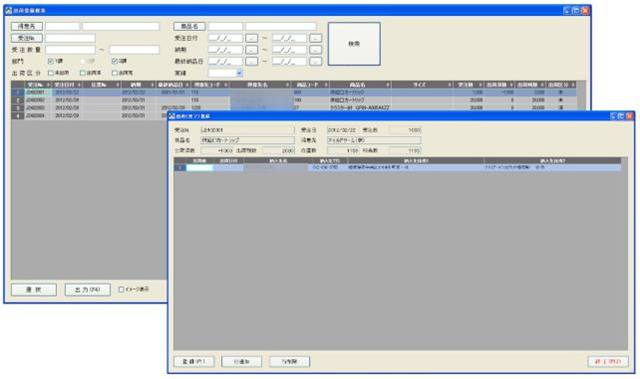Sort by the 納期 column header in order list

(138, 85)
